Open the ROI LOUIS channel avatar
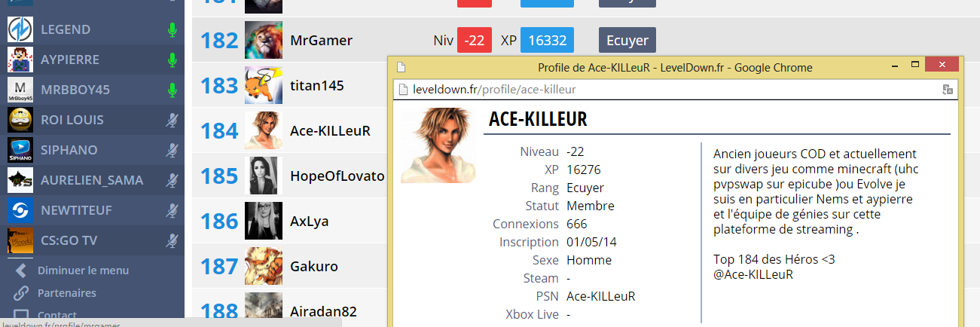 (x=20, y=120)
